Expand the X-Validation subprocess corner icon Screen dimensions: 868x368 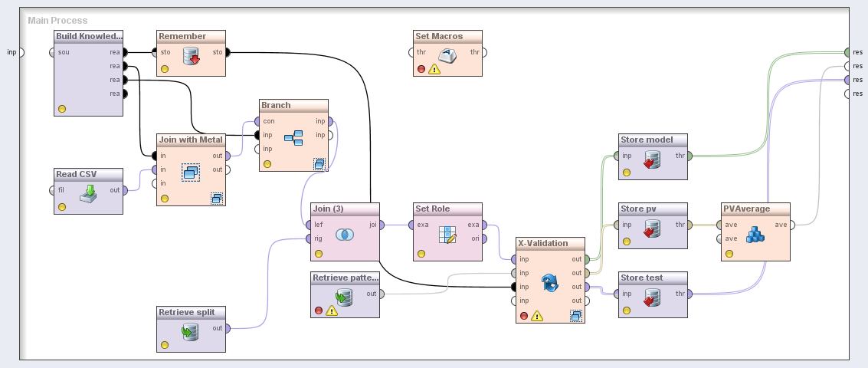point(575,315)
